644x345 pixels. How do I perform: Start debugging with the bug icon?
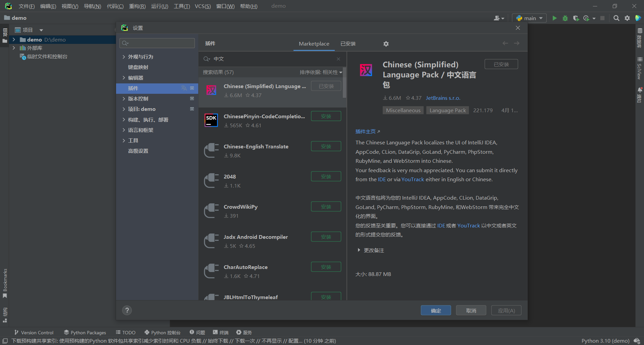565,18
